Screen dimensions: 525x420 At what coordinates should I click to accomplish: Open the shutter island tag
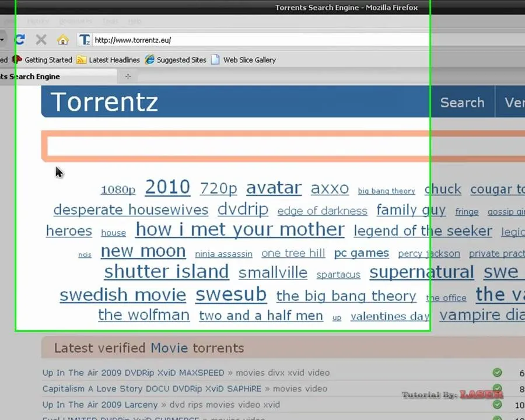point(167,272)
